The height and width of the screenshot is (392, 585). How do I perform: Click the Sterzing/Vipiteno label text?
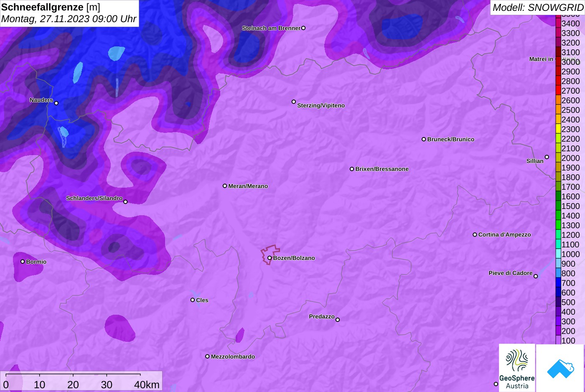(321, 105)
